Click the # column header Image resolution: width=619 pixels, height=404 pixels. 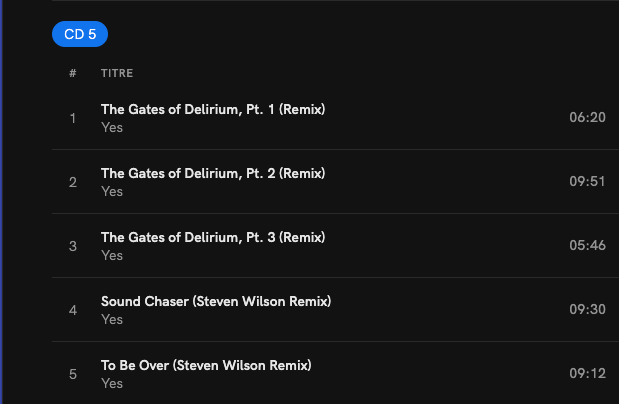pyautogui.click(x=73, y=73)
